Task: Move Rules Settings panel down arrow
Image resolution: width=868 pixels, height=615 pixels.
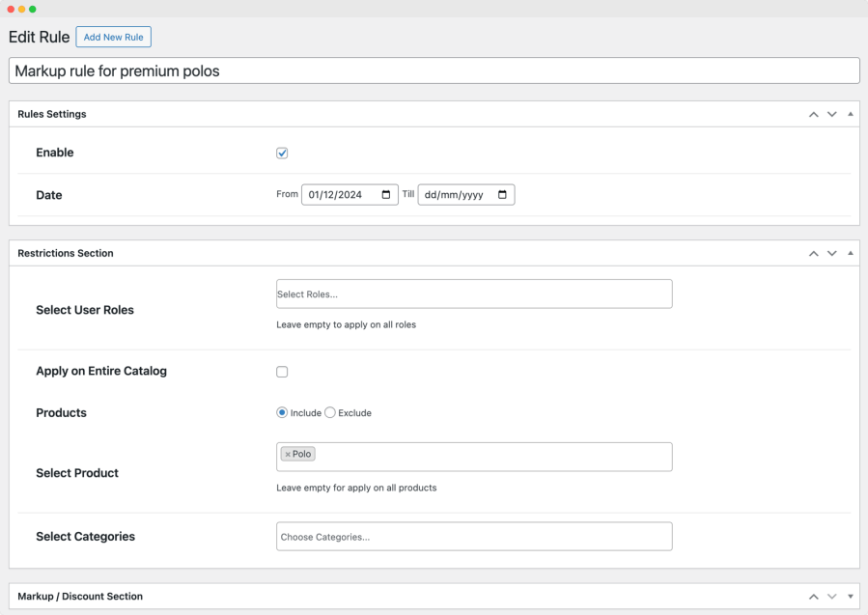Action: click(x=831, y=114)
